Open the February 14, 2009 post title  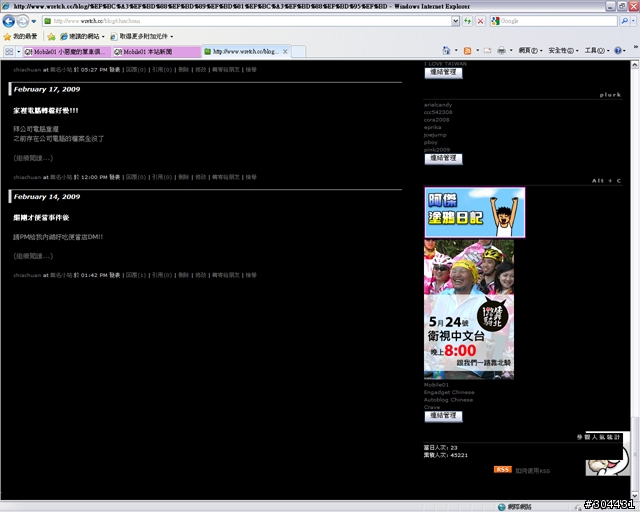(41, 218)
